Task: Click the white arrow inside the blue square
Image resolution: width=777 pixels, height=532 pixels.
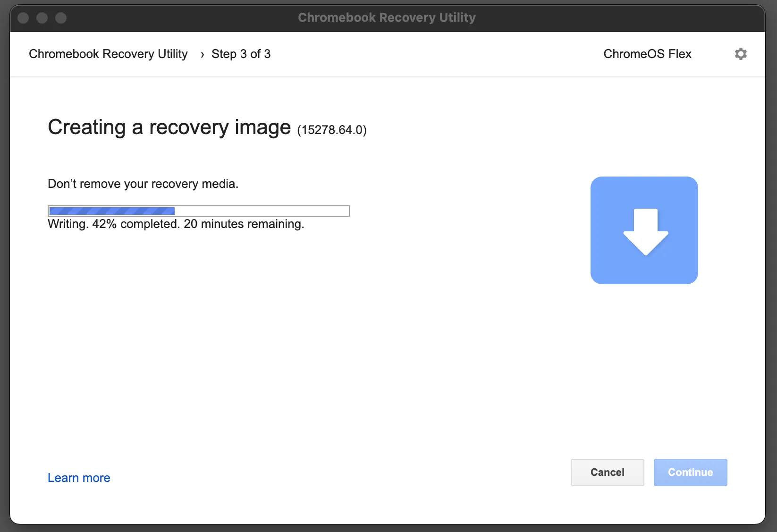Action: coord(646,231)
